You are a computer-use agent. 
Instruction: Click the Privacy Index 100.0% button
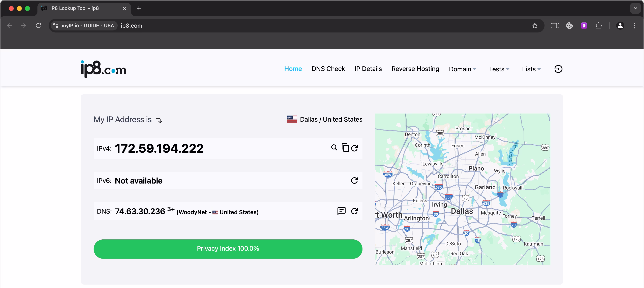coord(228,249)
